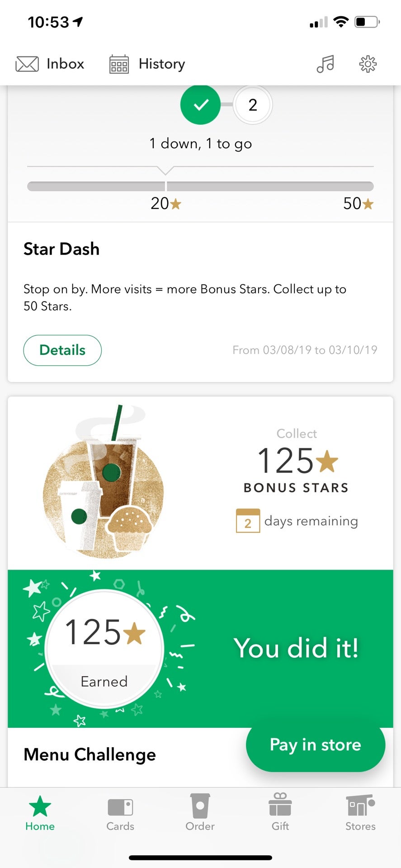Viewport: 401px width, 868px height.
Task: Open the Stores locator icon
Action: (x=360, y=806)
